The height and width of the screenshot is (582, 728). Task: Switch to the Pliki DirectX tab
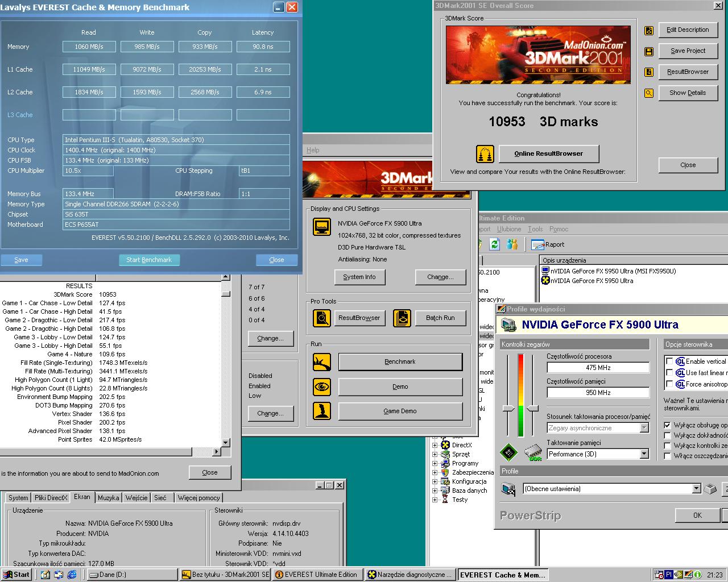[x=51, y=498]
